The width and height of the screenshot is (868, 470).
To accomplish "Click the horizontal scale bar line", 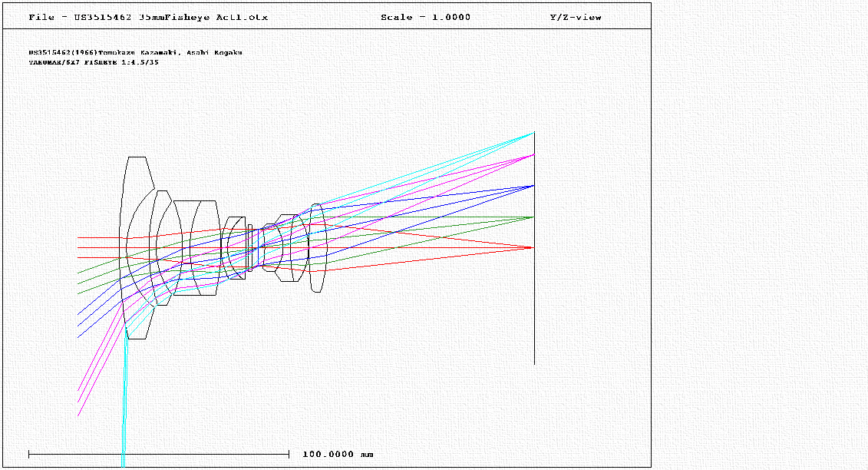I will pyautogui.click(x=159, y=455).
